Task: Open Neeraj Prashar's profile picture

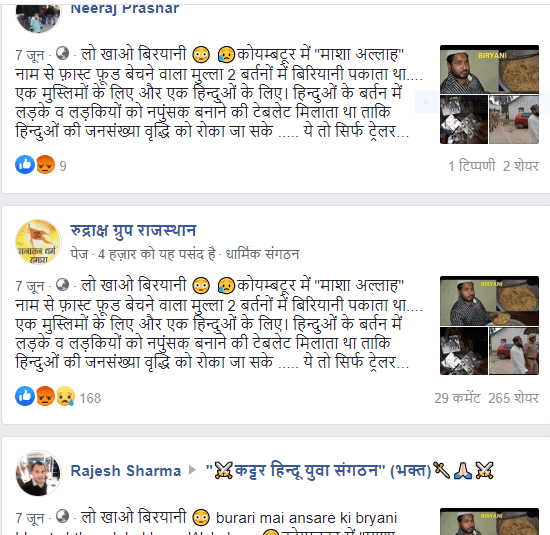Action: (x=38, y=18)
